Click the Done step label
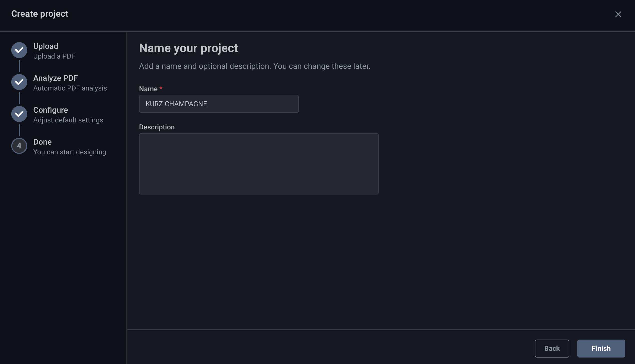This screenshot has height=364, width=635. pyautogui.click(x=42, y=142)
